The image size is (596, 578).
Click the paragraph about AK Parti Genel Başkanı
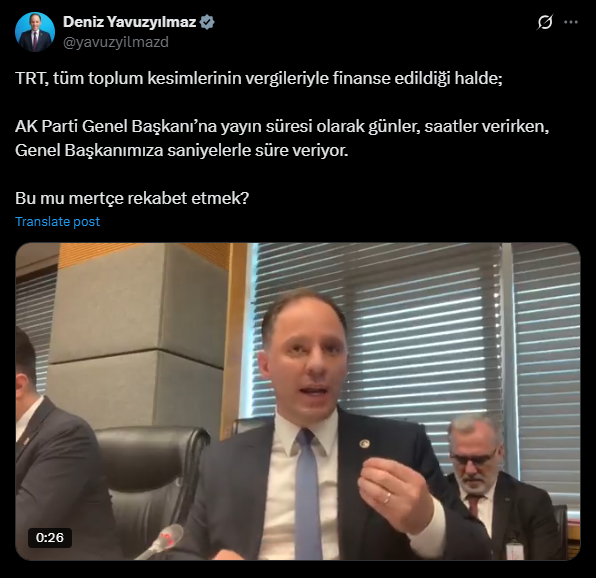point(282,138)
